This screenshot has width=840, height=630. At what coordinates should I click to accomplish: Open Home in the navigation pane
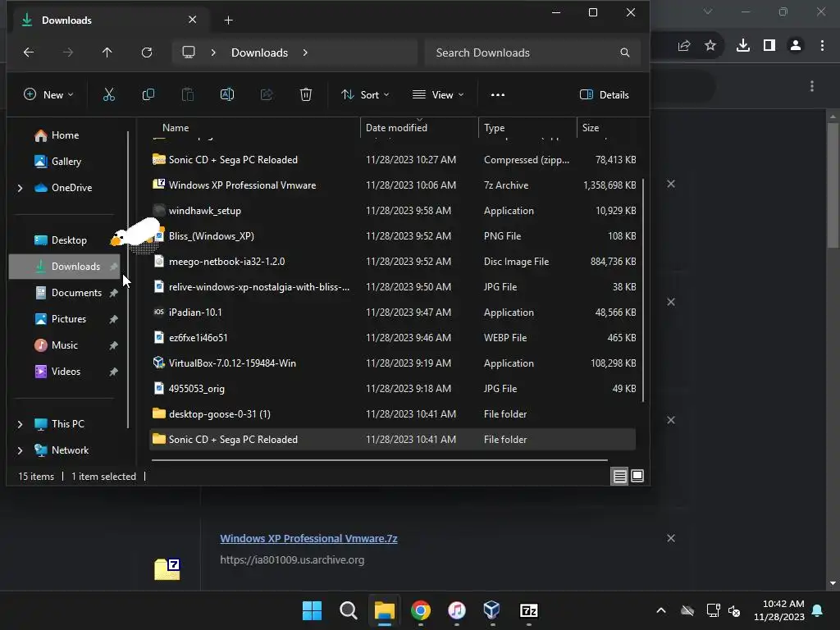57,135
